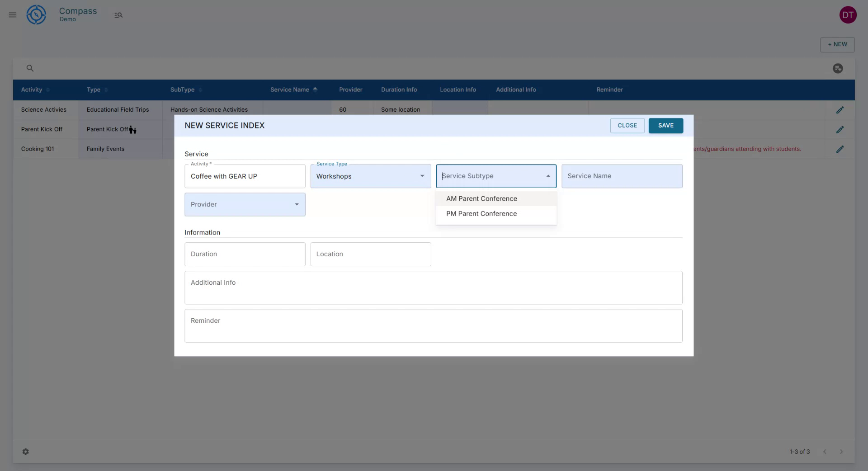Expand the Provider dropdown
Screen dimensions: 868x471
(x=297, y=204)
